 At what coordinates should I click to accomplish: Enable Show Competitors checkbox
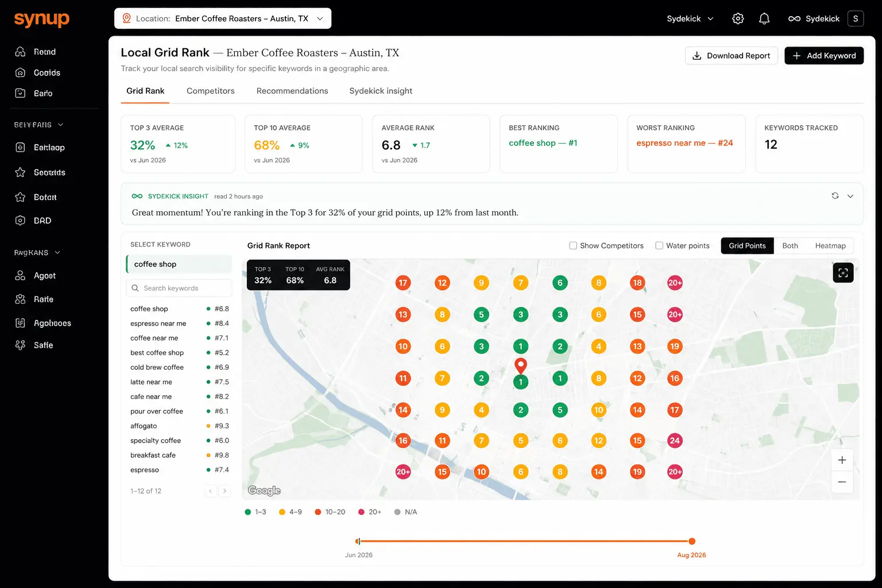coord(573,246)
